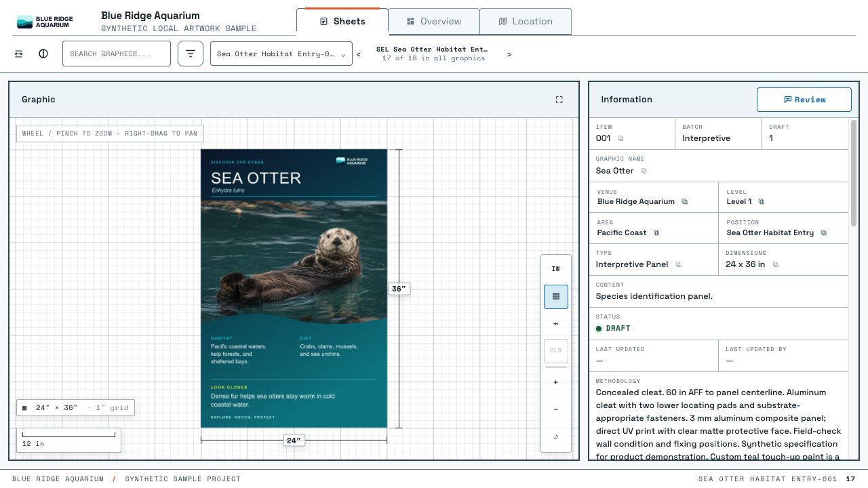The height and width of the screenshot is (488, 868).
Task: Click the 36" height dimension label
Action: [399, 289]
